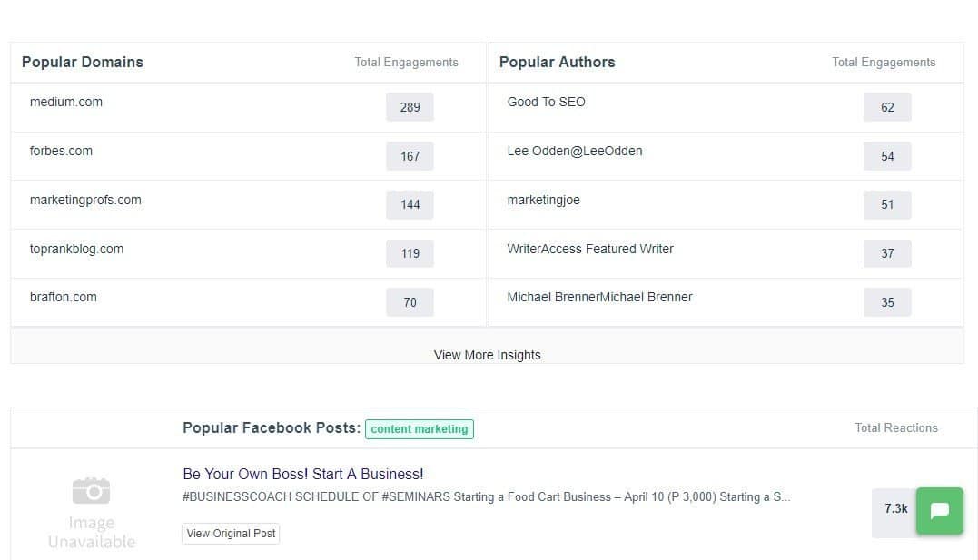Viewport: 978px width, 560px height.
Task: Click the View Original Post button
Action: pyautogui.click(x=230, y=534)
